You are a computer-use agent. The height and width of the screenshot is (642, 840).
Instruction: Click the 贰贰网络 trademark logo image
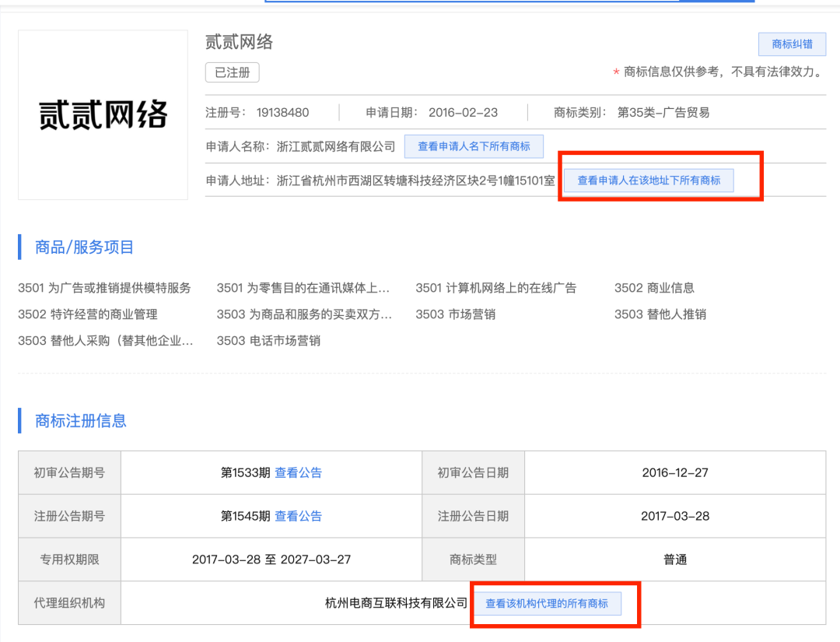[x=103, y=114]
